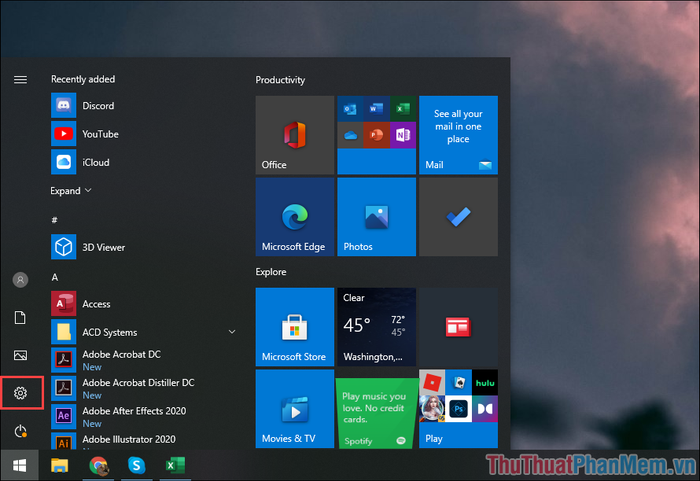The image size is (700, 481).
Task: Click the hulu icon in Play tile
Action: 485,382
